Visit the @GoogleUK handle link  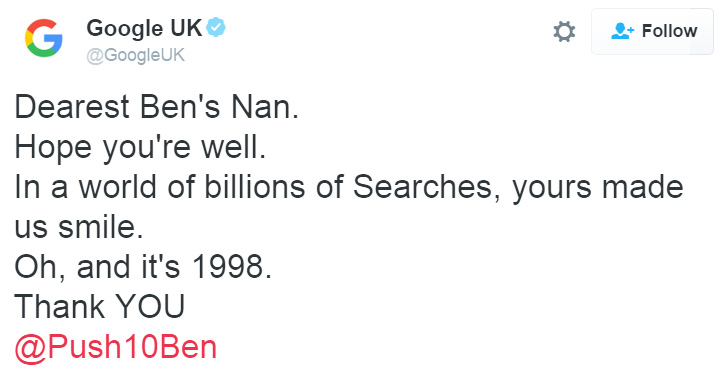tap(136, 55)
